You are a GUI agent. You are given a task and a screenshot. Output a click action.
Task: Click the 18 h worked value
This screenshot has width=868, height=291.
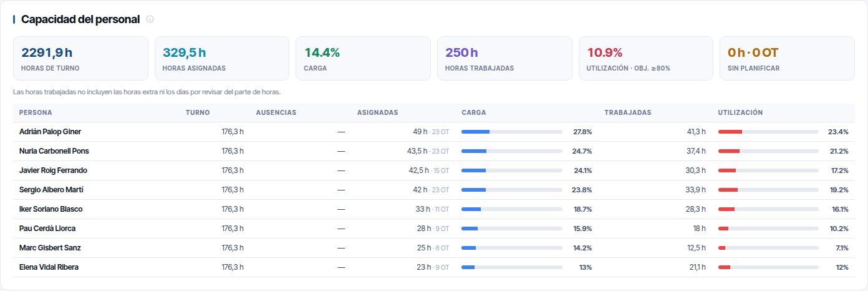[699, 229]
